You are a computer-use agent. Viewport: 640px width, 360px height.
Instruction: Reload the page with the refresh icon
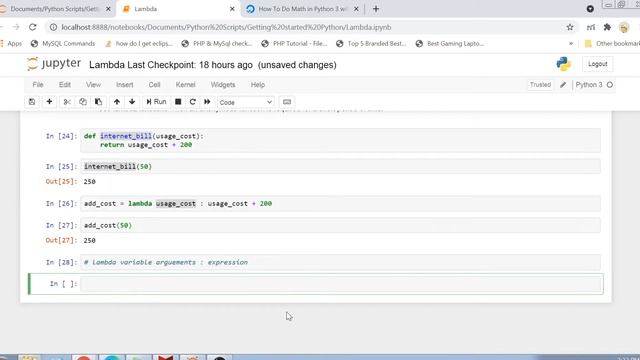click(x=33, y=27)
